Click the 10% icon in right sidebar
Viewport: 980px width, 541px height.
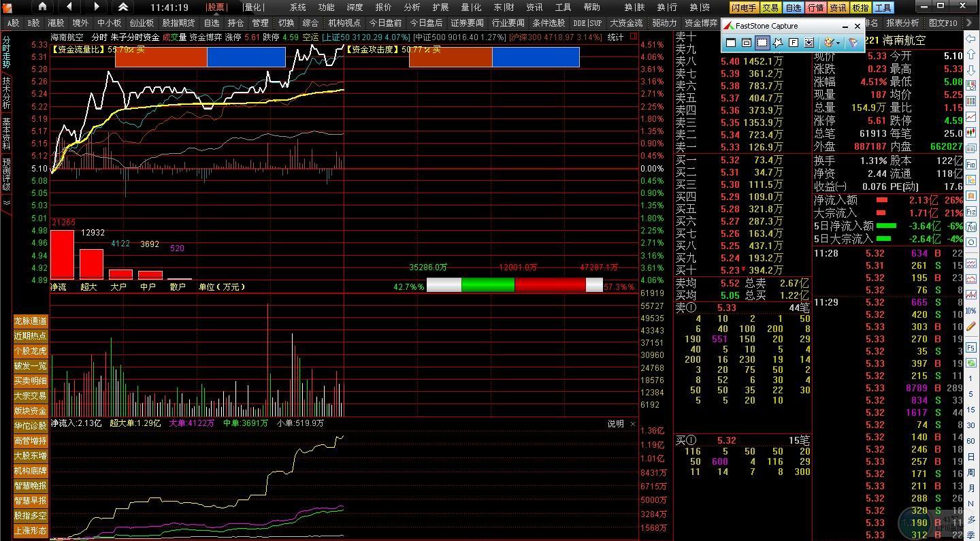pyautogui.click(x=971, y=312)
